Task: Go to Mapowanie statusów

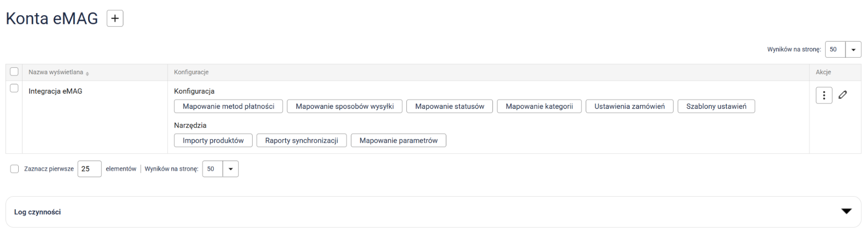Action: coord(449,106)
